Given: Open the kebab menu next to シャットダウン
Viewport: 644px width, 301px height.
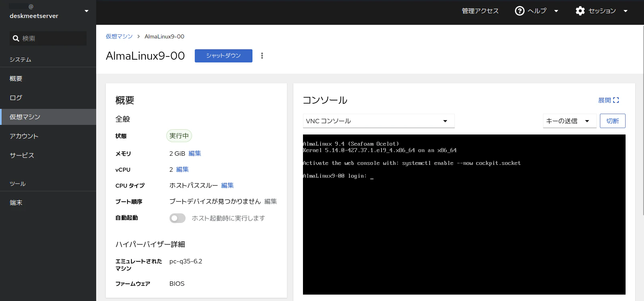Looking at the screenshot, I should tap(262, 56).
